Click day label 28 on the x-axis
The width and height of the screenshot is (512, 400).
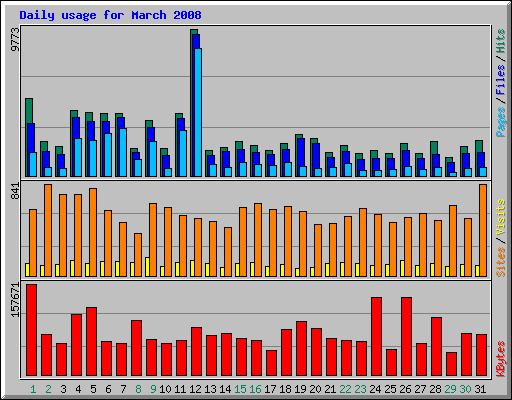[435, 389]
